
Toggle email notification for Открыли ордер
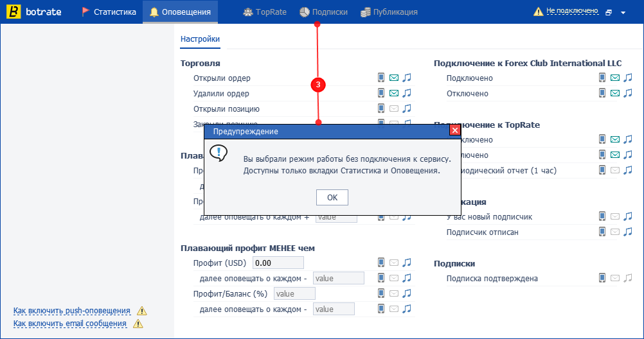[x=394, y=78]
